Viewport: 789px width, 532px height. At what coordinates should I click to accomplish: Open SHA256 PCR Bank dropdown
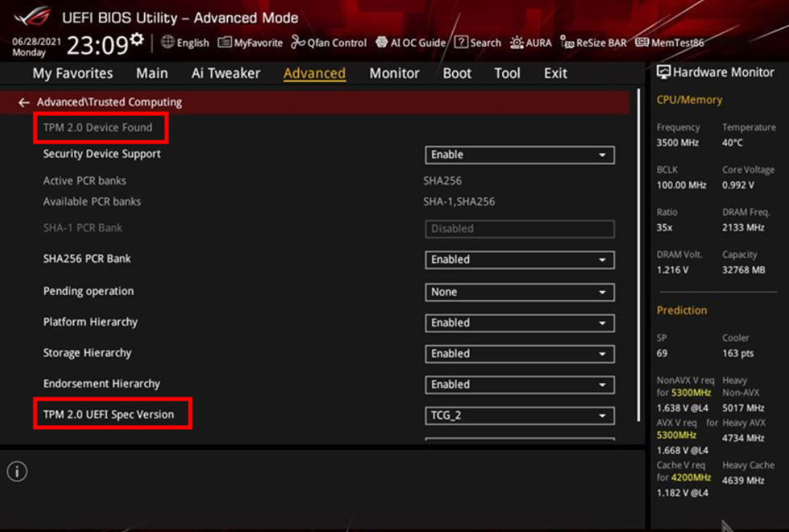click(520, 260)
